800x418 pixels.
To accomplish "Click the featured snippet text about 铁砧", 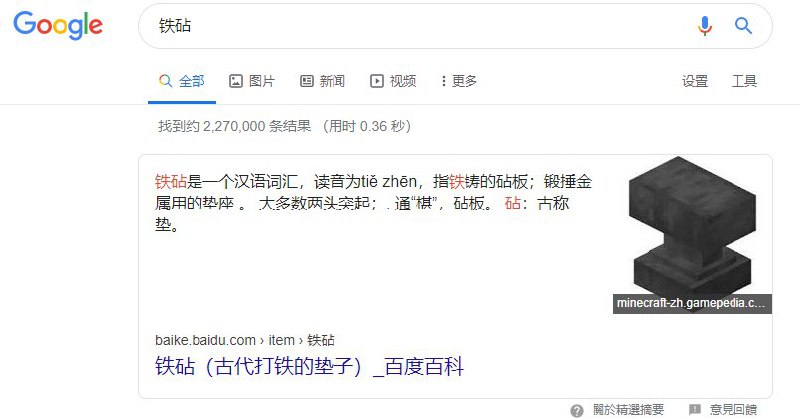I will pos(373,203).
